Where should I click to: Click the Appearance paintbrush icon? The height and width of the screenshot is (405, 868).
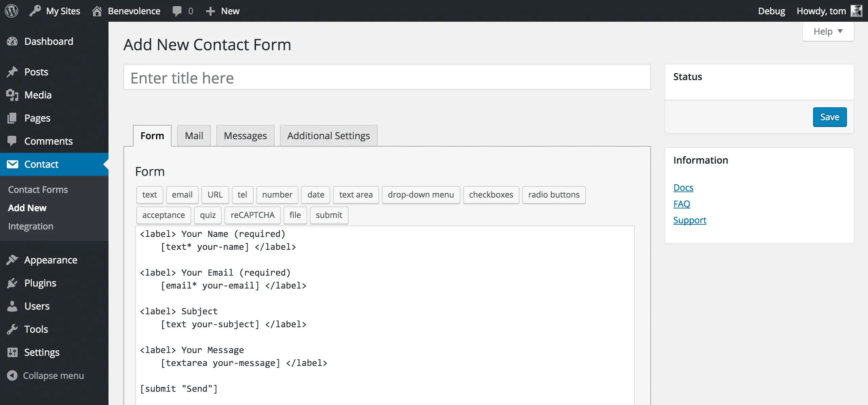tap(12, 260)
